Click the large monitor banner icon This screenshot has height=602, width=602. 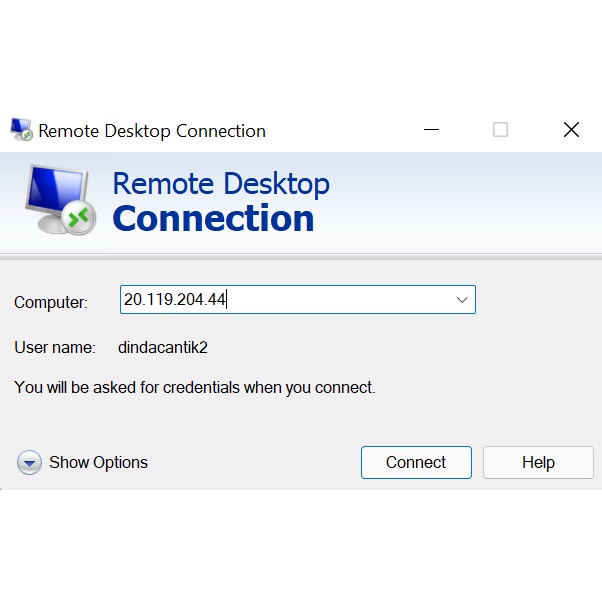[61, 200]
